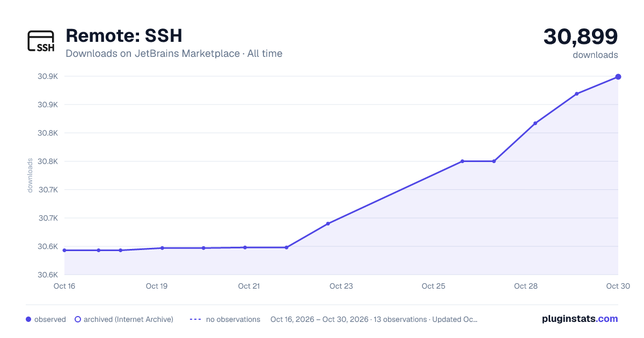Click the 'observed' legend label
The width and height of the screenshot is (644, 338).
point(50,319)
